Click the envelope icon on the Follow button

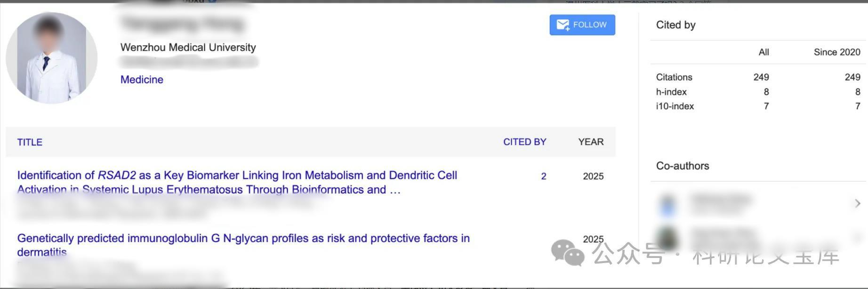(563, 25)
